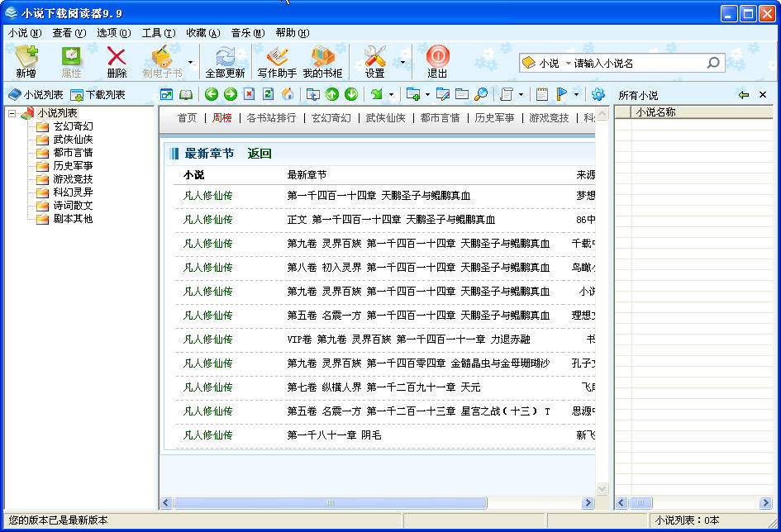Click the 退出 (Exit) toolbar icon
Image resolution: width=781 pixels, height=532 pixels.
(436, 60)
